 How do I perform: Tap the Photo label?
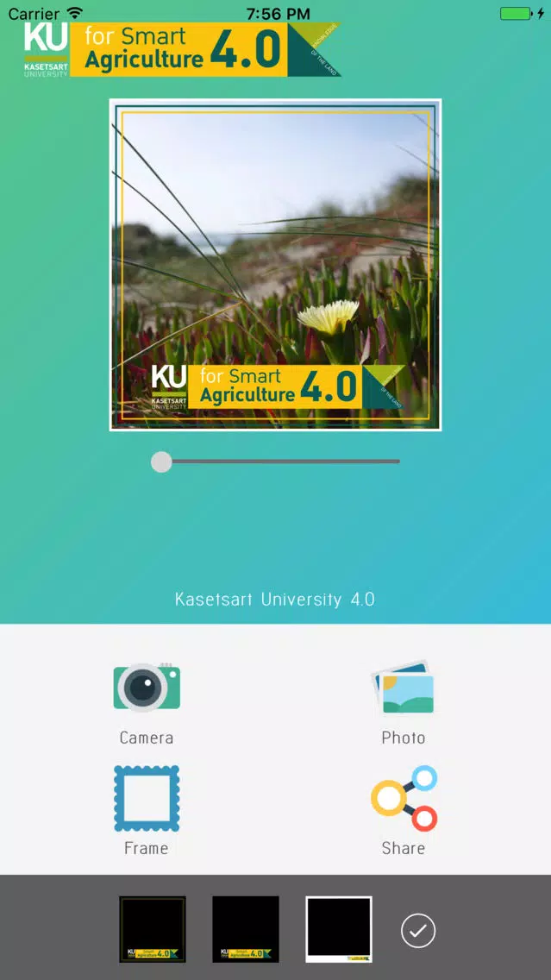point(404,738)
